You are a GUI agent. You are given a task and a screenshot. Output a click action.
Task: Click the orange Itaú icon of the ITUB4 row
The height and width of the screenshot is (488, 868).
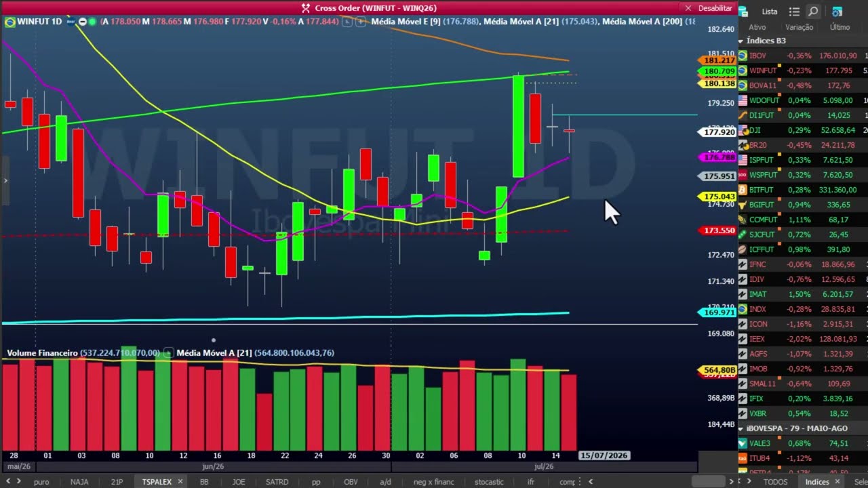tap(743, 458)
